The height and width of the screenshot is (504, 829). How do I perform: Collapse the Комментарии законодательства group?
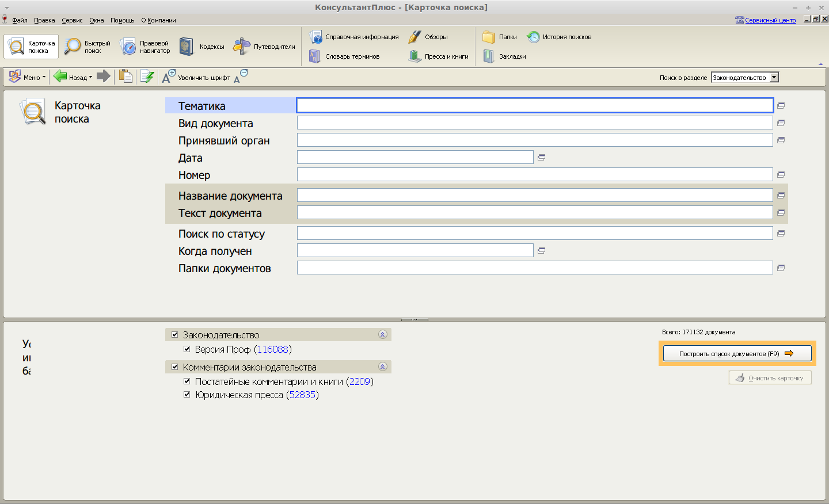click(383, 367)
